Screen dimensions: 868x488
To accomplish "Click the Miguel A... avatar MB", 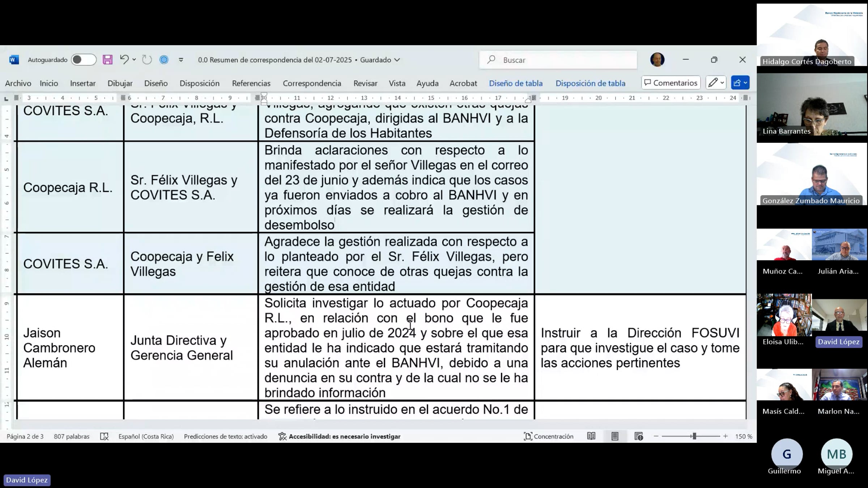I will click(837, 454).
